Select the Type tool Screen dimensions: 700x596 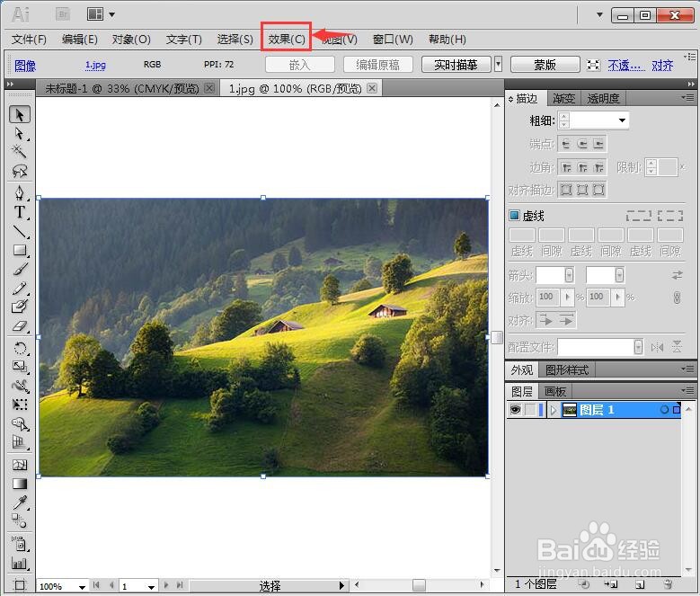point(20,212)
